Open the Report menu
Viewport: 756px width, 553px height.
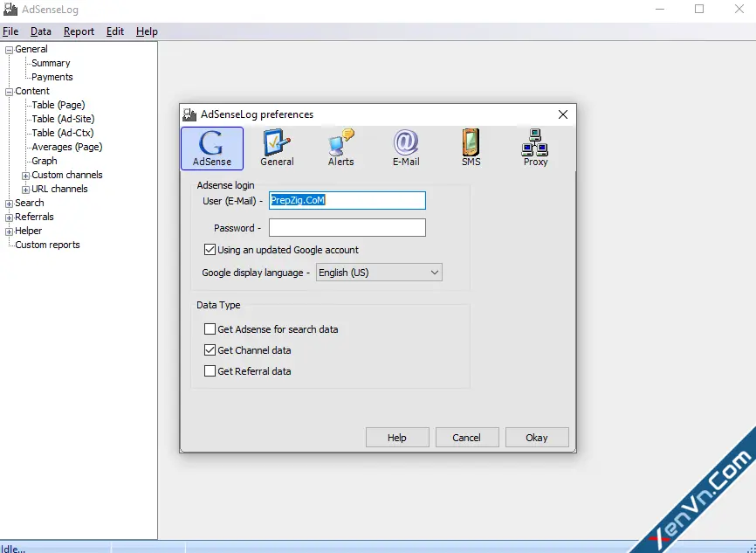click(79, 31)
